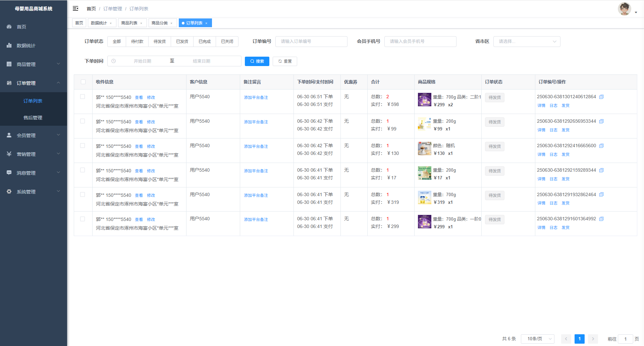This screenshot has width=644, height=346.
Task: Click the 数据统计 bar chart icon
Action: 9,45
